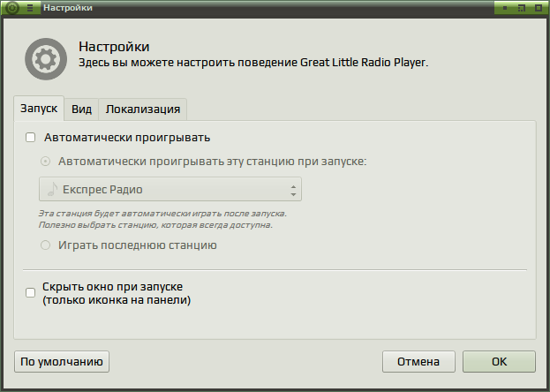Image resolution: width=550 pixels, height=392 pixels.
Task: Click the music note icon in station box
Action: point(52,189)
